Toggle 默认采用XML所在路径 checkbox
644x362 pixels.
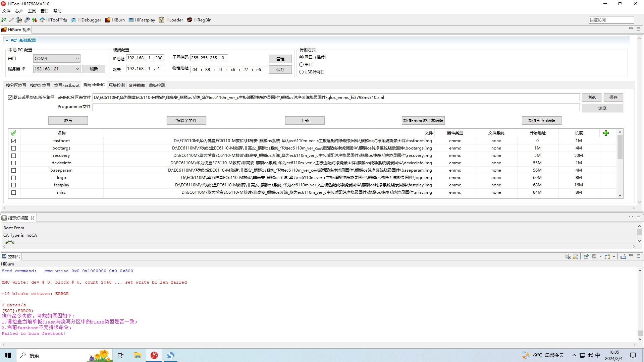click(x=10, y=98)
